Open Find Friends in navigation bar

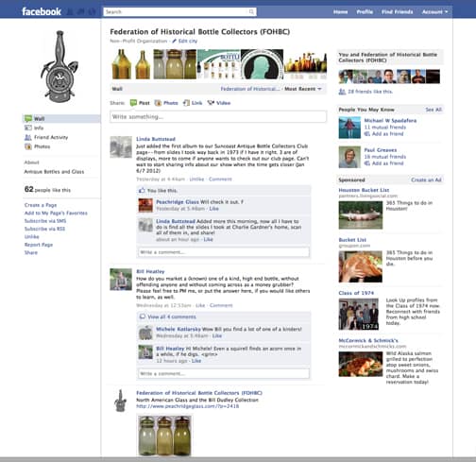398,12
